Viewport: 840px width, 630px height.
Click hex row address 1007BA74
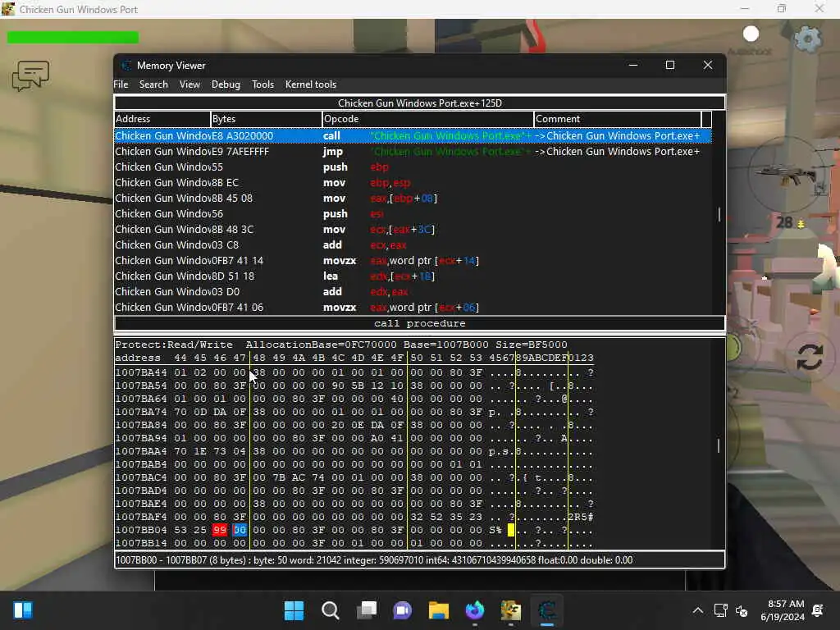click(x=141, y=412)
